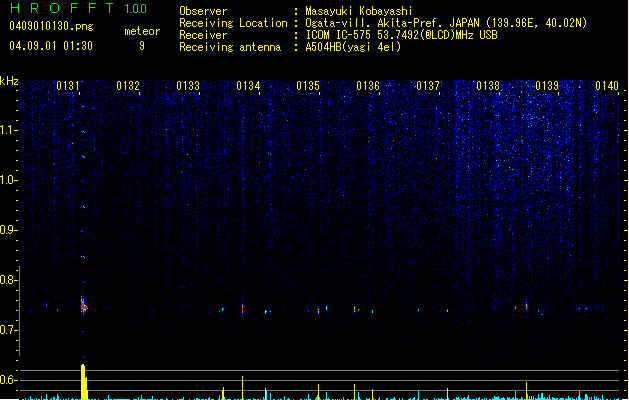Select the ICOM IC-575 53.7492 MHz USB text
Viewport: 629px width, 400px height.
point(401,35)
